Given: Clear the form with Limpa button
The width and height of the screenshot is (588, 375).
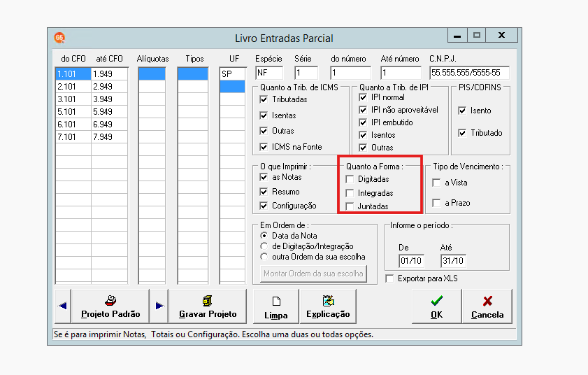Looking at the screenshot, I should [x=276, y=306].
